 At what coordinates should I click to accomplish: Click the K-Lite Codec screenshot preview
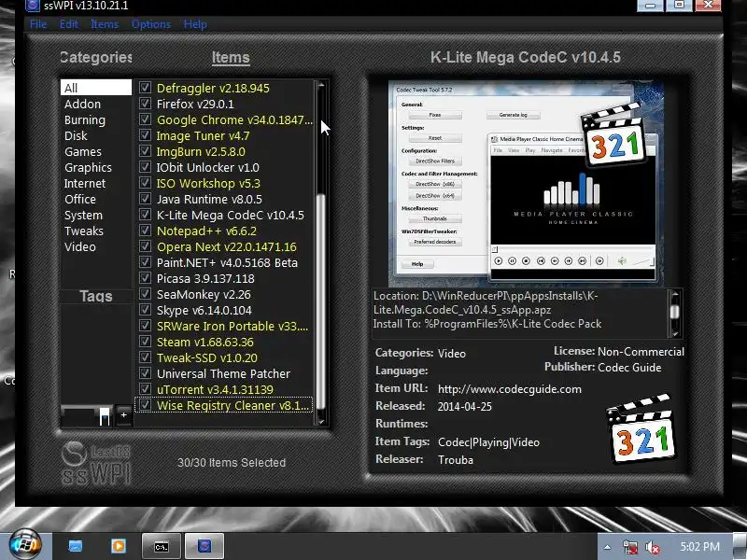click(526, 183)
